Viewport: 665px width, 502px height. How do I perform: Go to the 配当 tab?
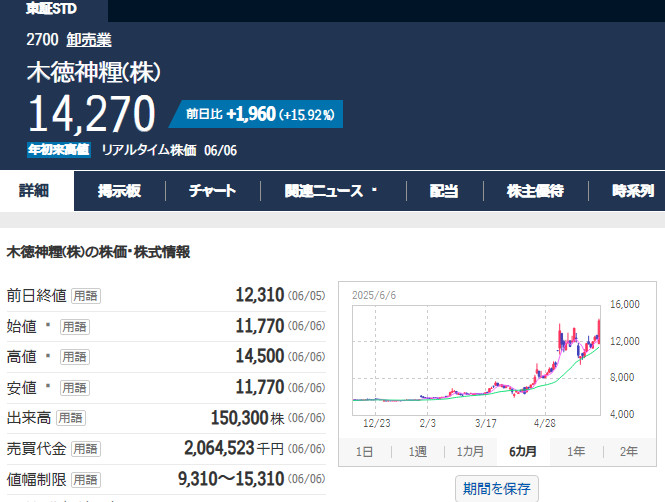coord(444,191)
